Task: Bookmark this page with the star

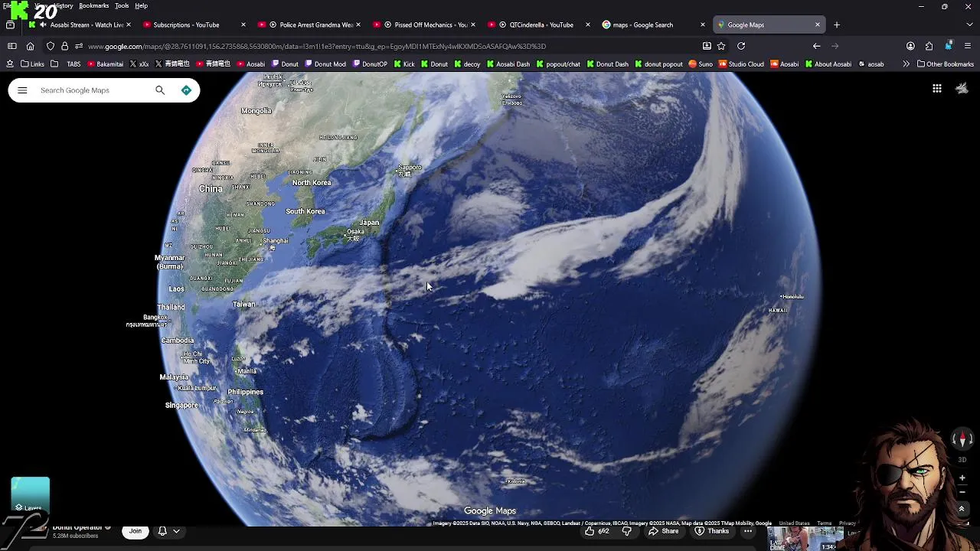Action: [x=721, y=46]
